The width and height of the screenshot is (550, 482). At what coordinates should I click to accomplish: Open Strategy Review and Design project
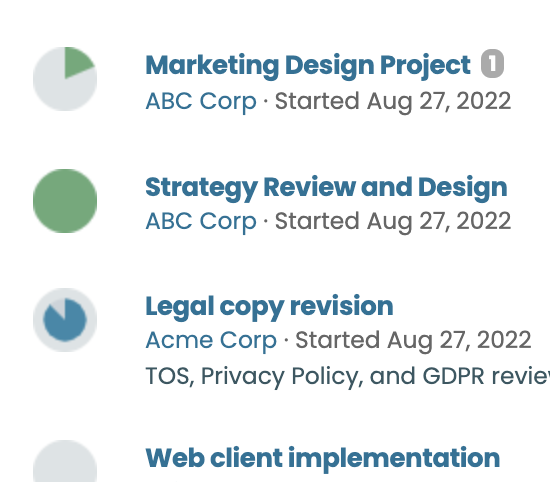click(x=326, y=188)
